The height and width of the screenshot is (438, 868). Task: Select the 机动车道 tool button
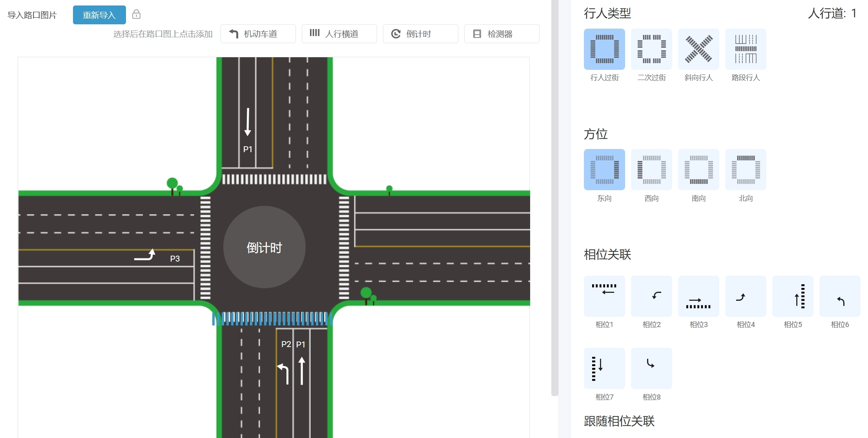258,34
